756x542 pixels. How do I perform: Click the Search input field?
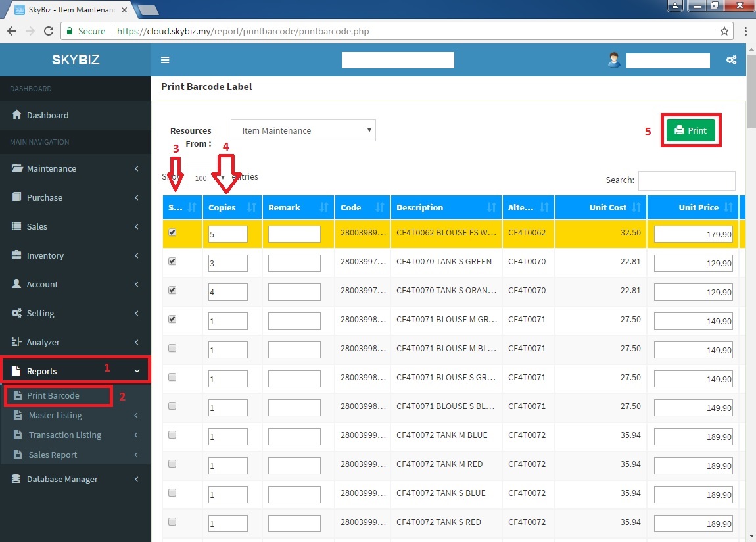tap(686, 180)
